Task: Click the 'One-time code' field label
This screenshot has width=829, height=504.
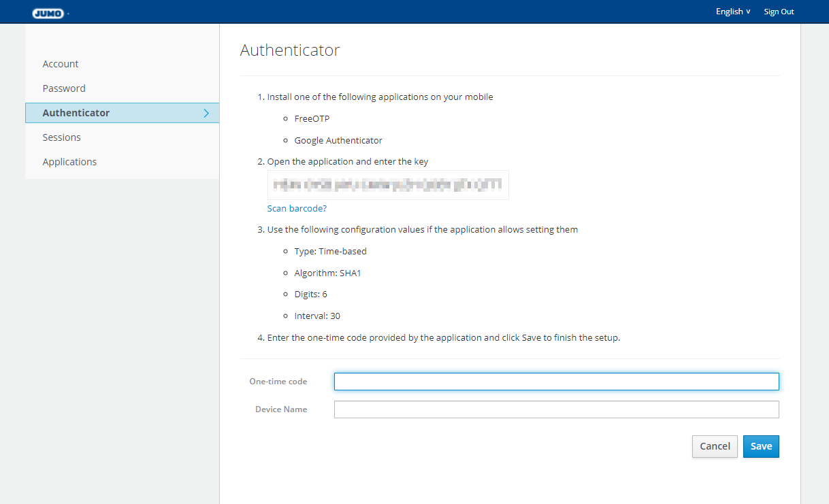Action: pyautogui.click(x=278, y=382)
